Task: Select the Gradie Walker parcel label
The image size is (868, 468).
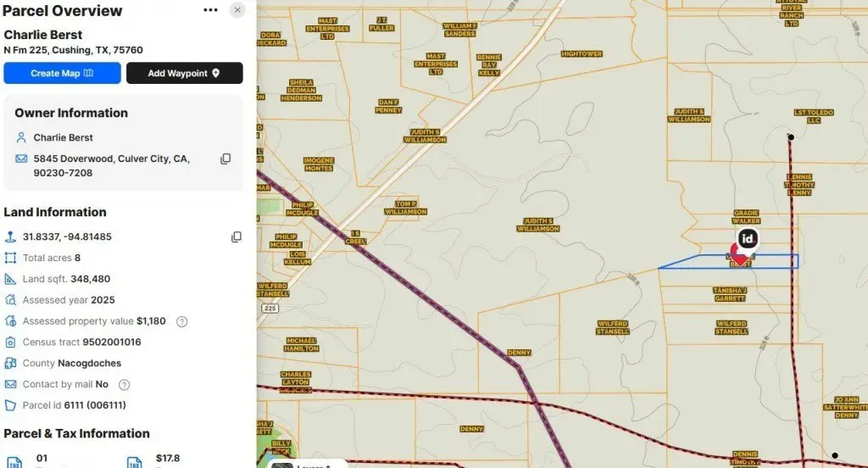Action: tap(746, 217)
